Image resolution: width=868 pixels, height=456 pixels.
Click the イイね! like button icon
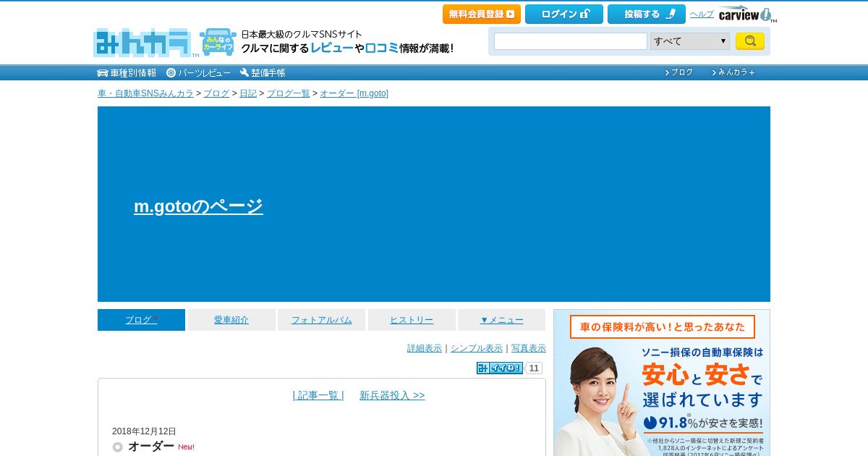[x=499, y=368]
